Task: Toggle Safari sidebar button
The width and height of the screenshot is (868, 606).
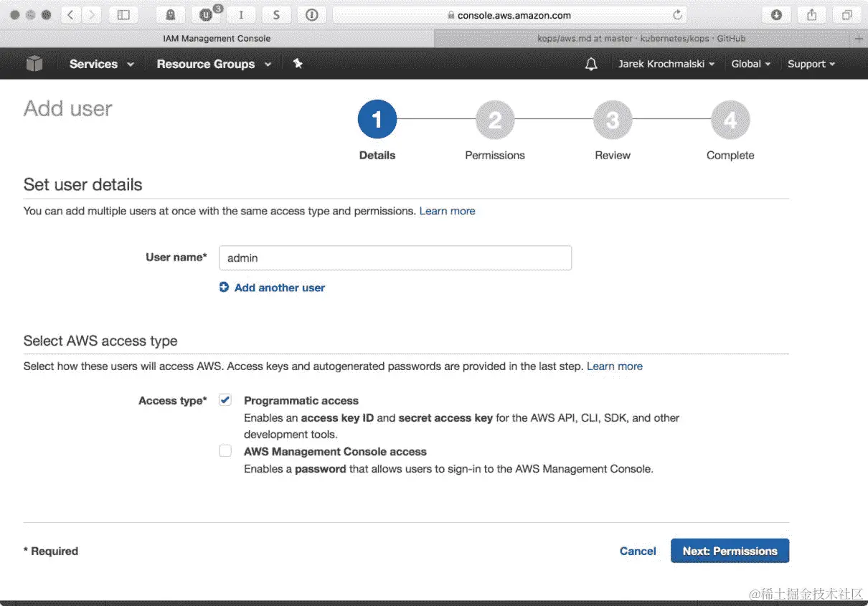Action: click(x=123, y=14)
